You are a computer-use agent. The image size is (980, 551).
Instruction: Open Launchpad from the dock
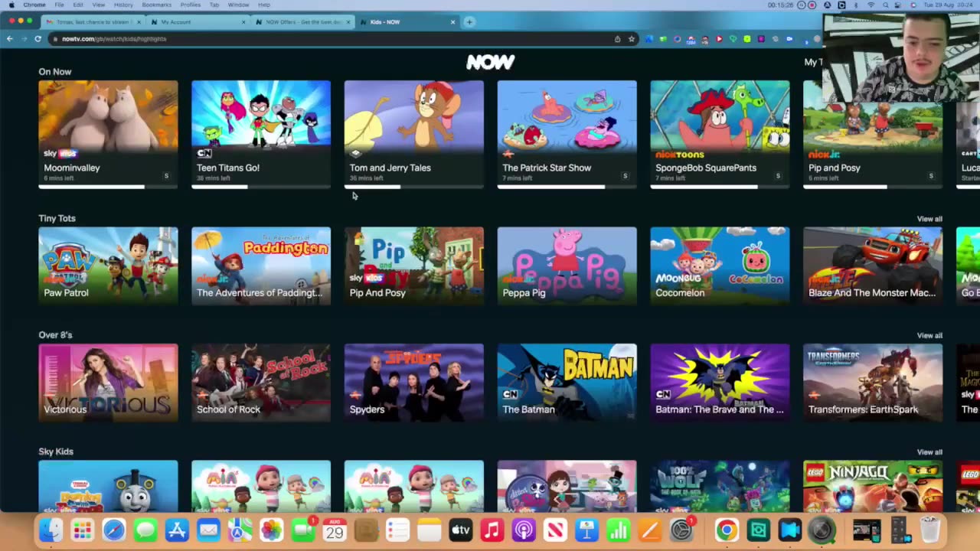coord(82,530)
